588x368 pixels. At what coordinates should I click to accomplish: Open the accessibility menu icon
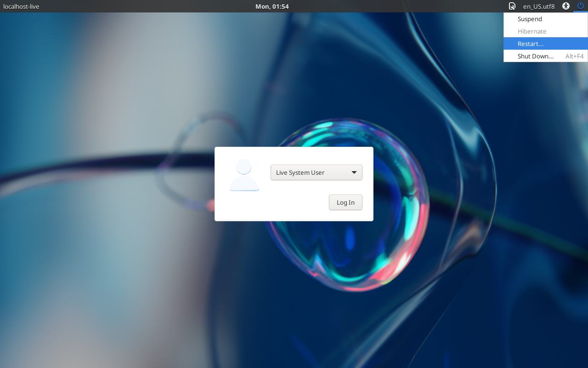pos(566,6)
